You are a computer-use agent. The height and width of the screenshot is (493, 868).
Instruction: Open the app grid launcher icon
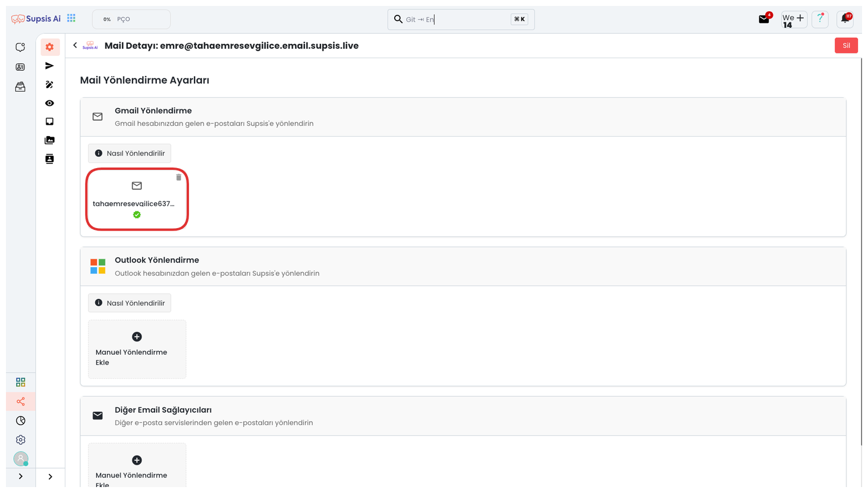(x=71, y=18)
